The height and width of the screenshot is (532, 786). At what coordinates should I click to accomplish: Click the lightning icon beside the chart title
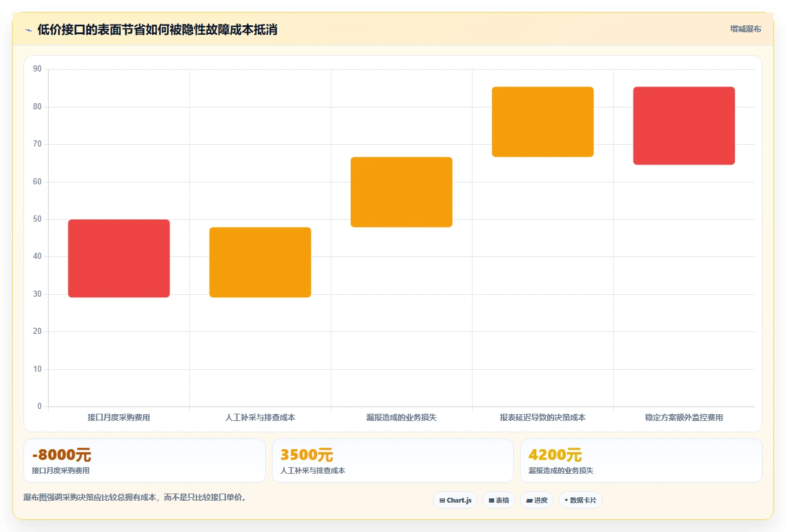pyautogui.click(x=28, y=30)
